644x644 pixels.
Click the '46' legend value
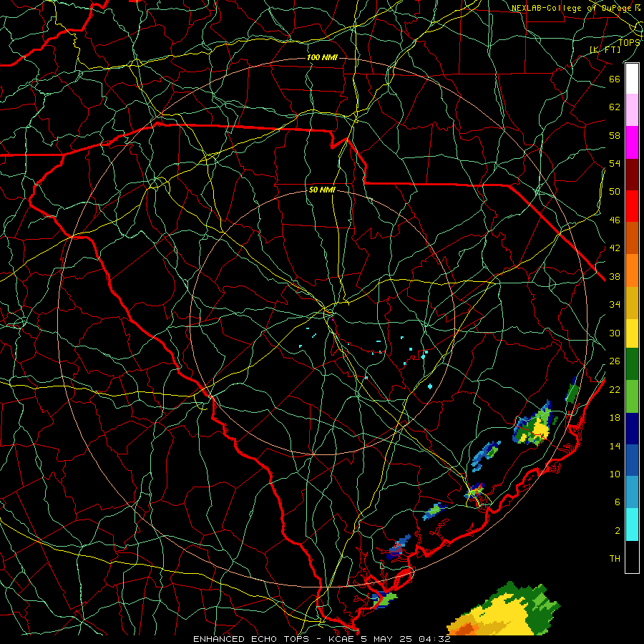click(615, 220)
